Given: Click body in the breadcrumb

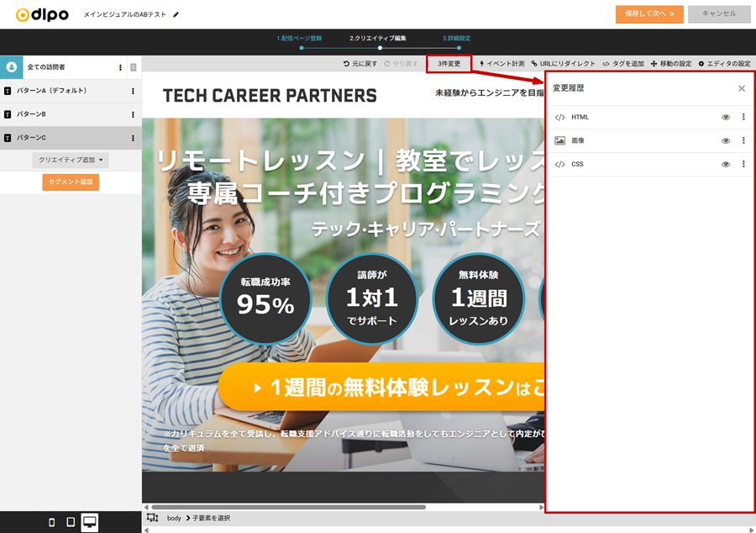Looking at the screenshot, I should point(174,518).
